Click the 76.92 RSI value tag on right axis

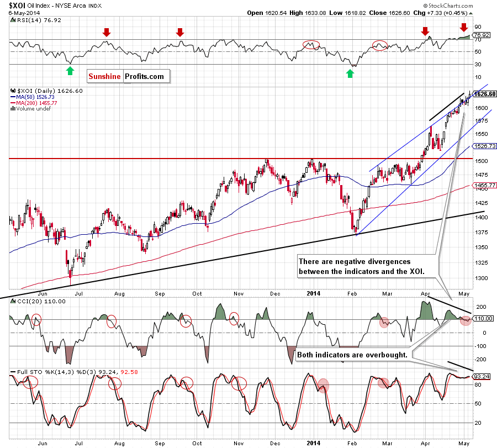coord(482,35)
